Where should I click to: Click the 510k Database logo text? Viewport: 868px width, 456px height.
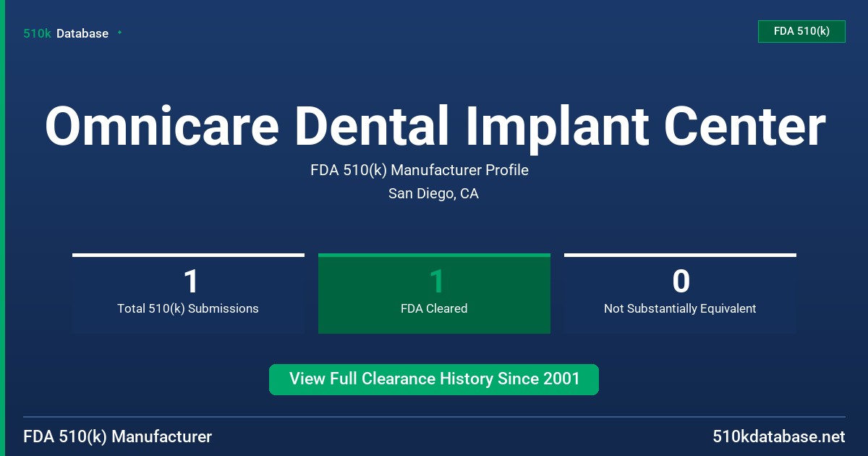(x=66, y=33)
